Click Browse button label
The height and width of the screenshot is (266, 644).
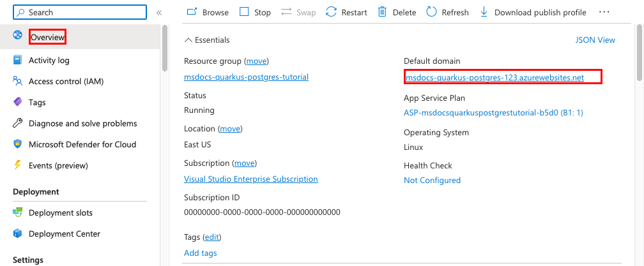point(215,12)
